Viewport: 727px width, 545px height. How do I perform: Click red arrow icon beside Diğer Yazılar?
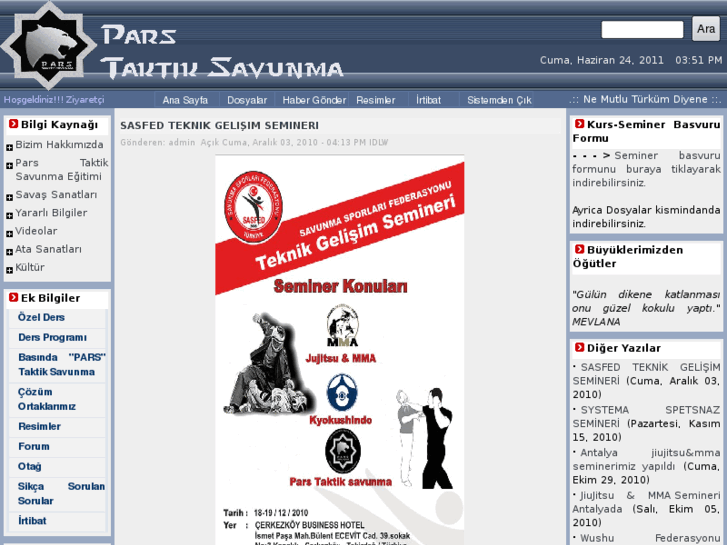[x=580, y=347]
